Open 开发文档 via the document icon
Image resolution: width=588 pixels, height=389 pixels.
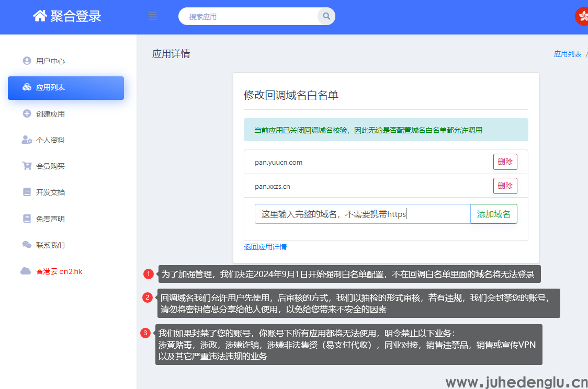[x=27, y=192]
